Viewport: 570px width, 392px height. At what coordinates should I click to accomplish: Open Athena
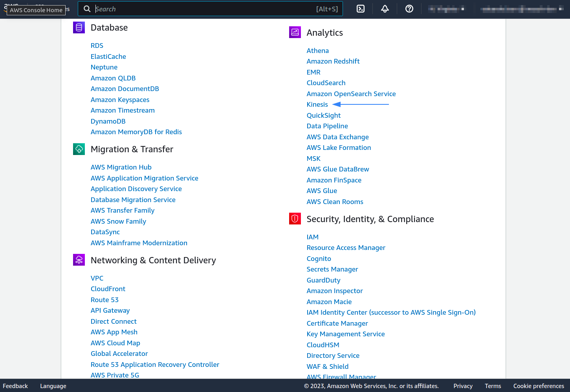(x=318, y=51)
